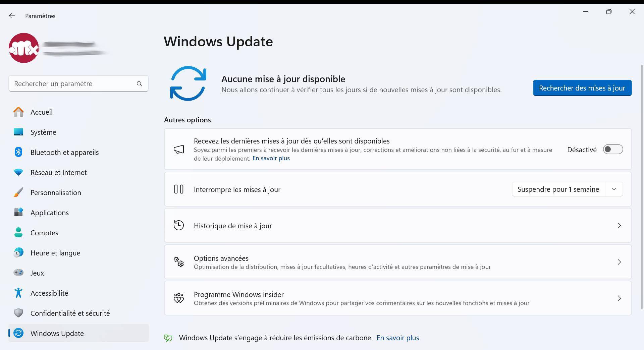Image resolution: width=644 pixels, height=350 pixels.
Task: Click the Système monitor icon
Action: [18, 132]
